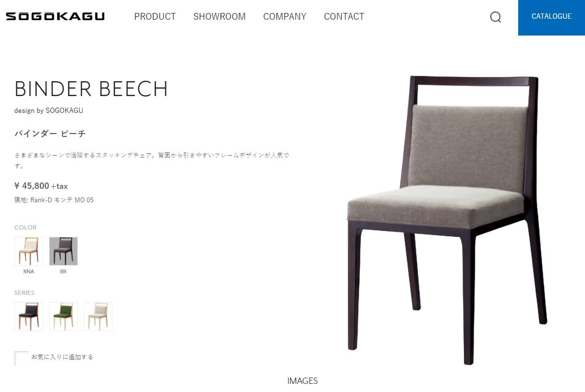Open the CONTACT page

point(344,16)
